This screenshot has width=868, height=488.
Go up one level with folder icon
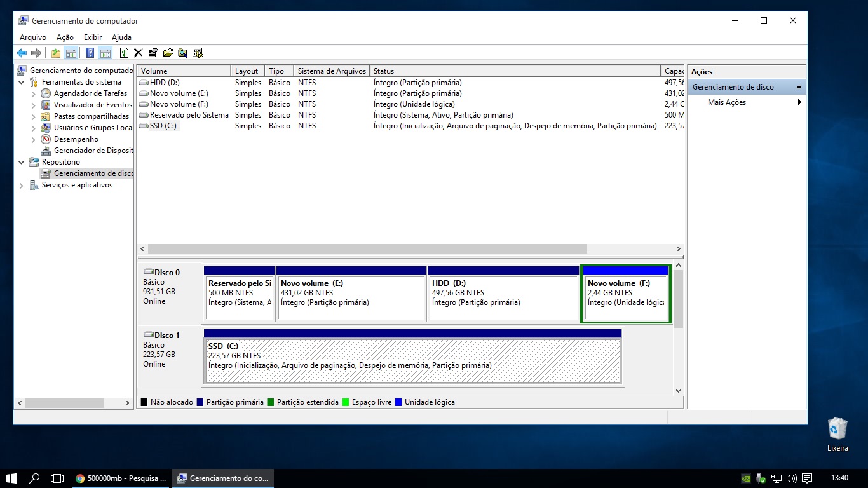coord(56,53)
